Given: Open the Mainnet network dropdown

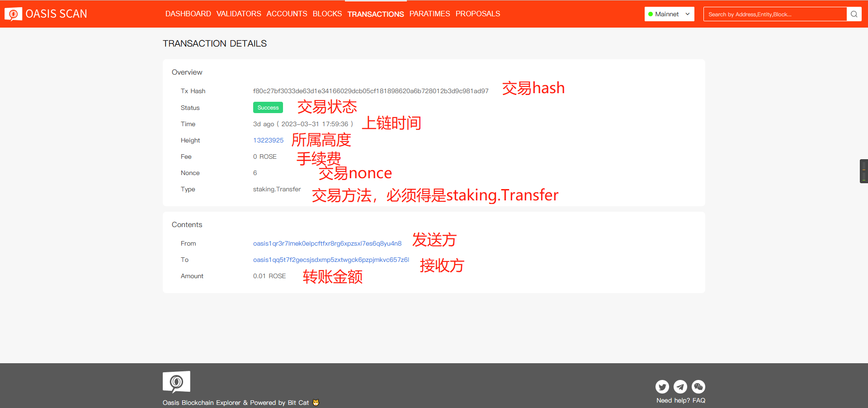Looking at the screenshot, I should [669, 14].
